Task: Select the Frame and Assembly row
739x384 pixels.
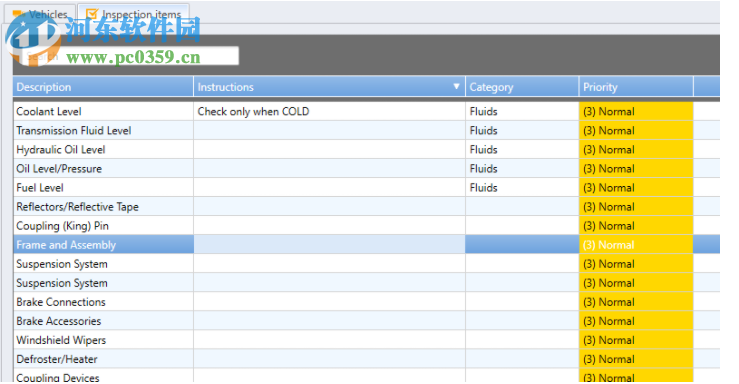Action: tap(366, 245)
